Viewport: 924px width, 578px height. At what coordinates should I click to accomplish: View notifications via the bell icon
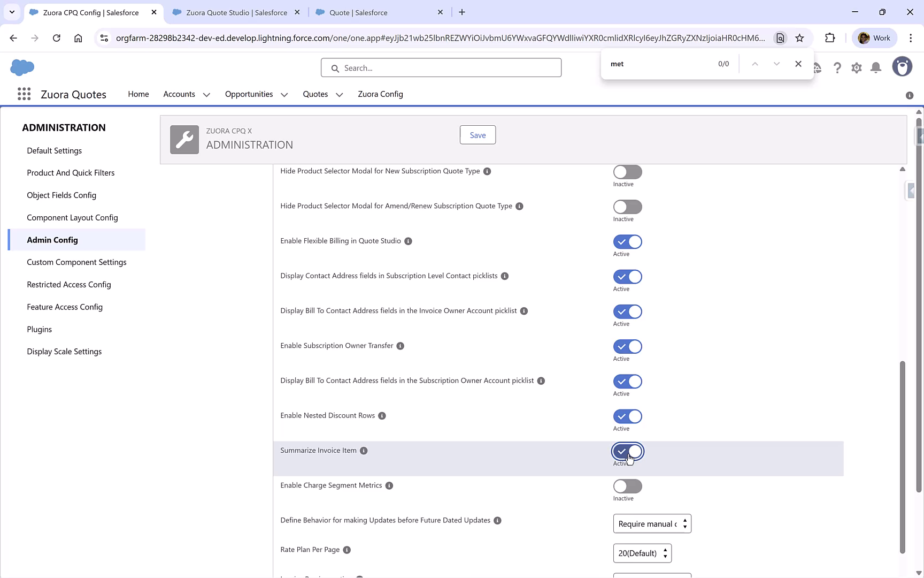tap(875, 67)
